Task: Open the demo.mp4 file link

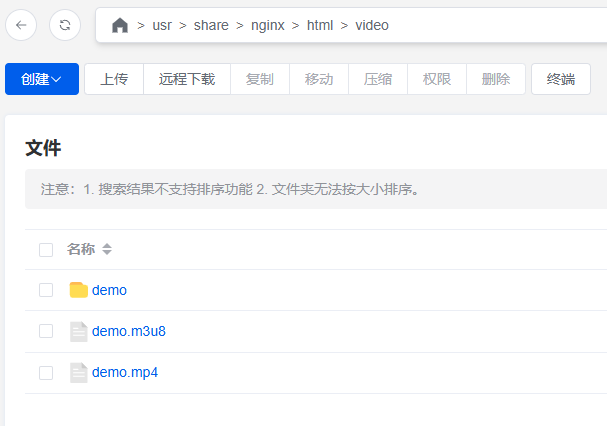Action: pos(125,373)
